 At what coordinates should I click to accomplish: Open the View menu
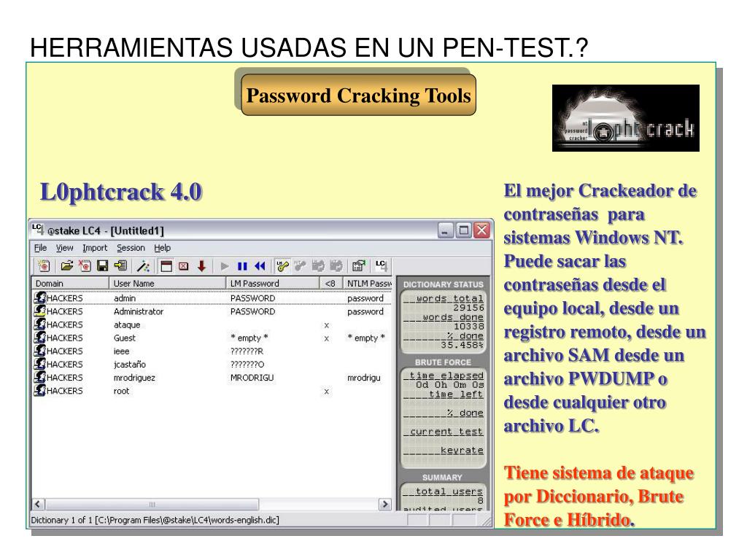(x=65, y=248)
